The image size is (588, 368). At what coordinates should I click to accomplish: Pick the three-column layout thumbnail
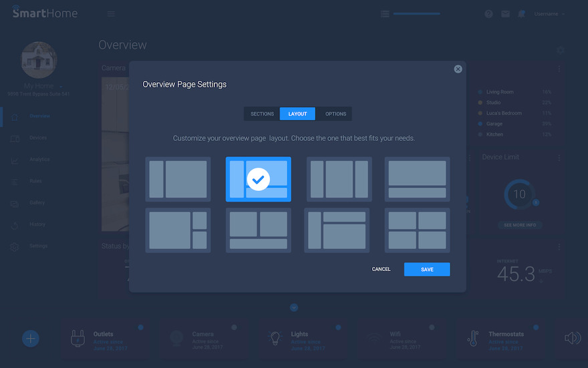coord(339,179)
